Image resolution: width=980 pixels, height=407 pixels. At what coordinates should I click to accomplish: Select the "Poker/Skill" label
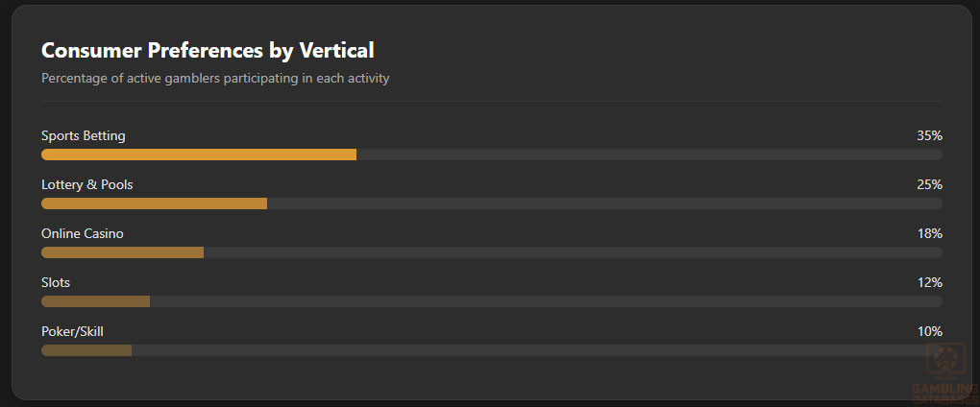click(72, 331)
